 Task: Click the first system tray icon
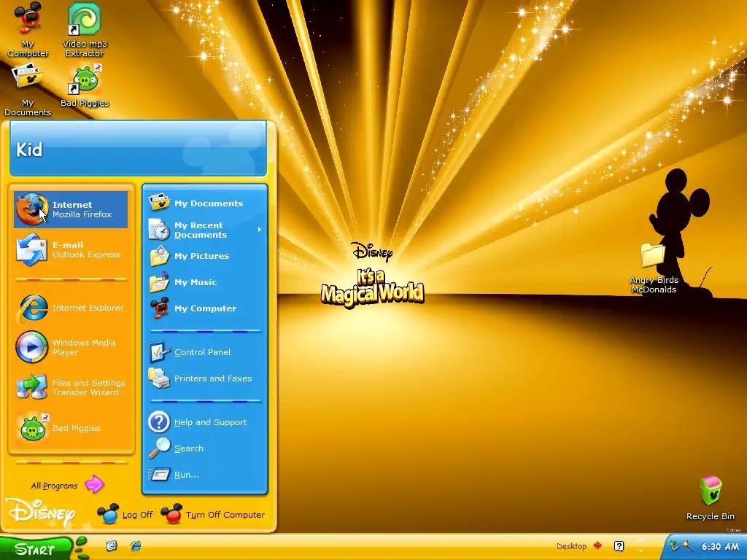click(674, 545)
